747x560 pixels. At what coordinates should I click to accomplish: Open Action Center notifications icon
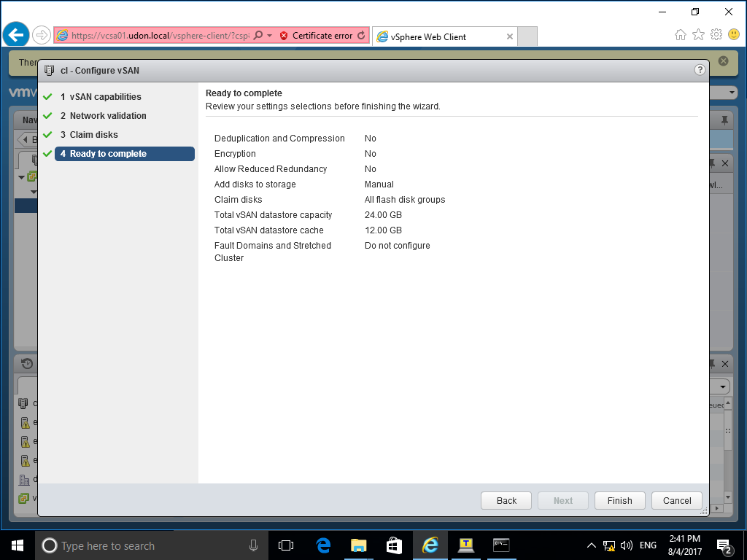(724, 547)
